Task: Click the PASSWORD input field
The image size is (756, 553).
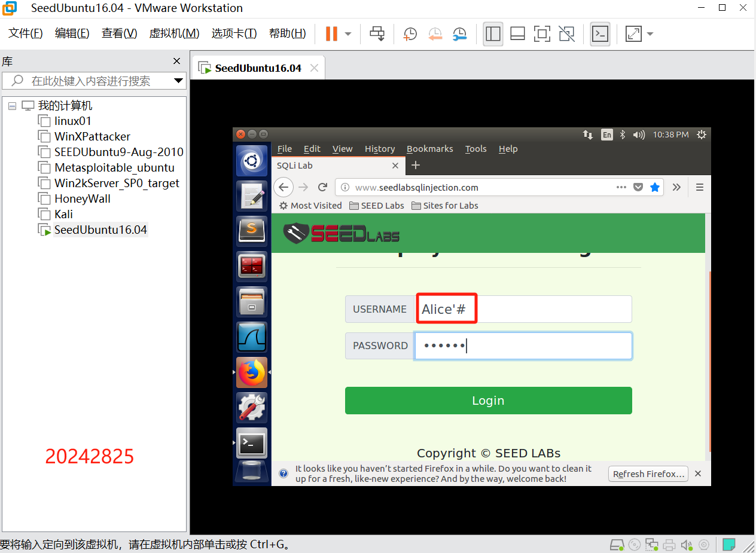Action: point(523,346)
